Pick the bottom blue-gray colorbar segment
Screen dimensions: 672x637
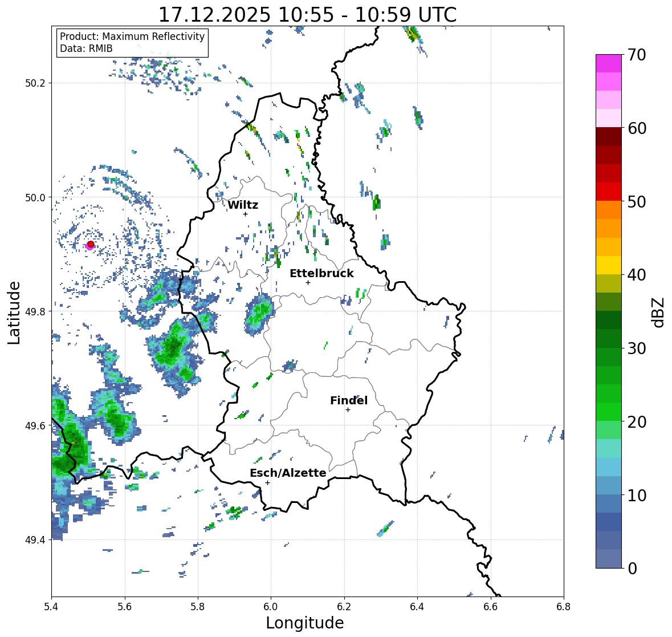point(609,559)
